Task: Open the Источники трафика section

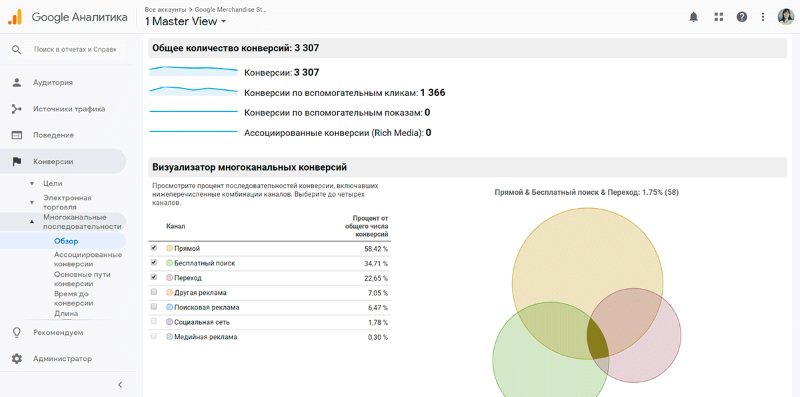Action: pos(69,109)
